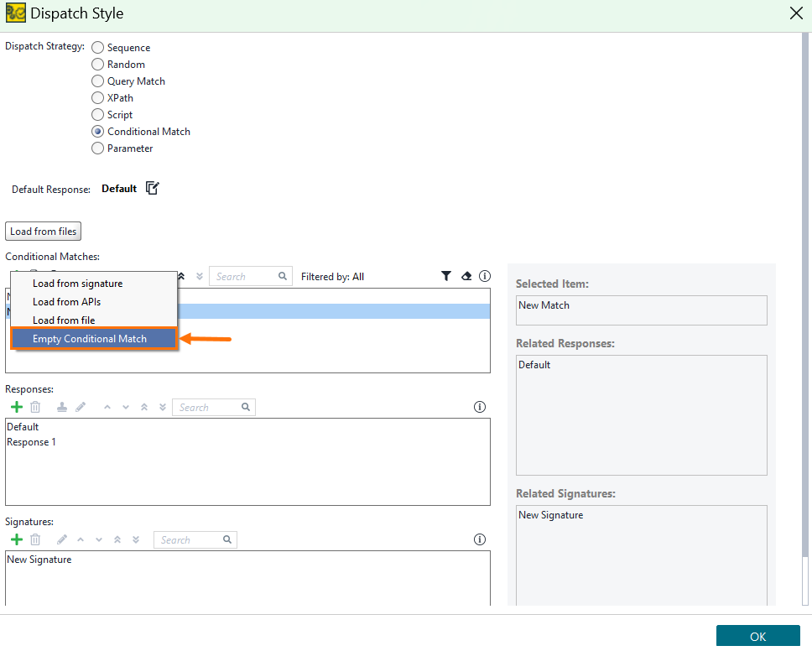The height and width of the screenshot is (651, 812).
Task: Add a new signature with the green plus icon
Action: tap(16, 539)
